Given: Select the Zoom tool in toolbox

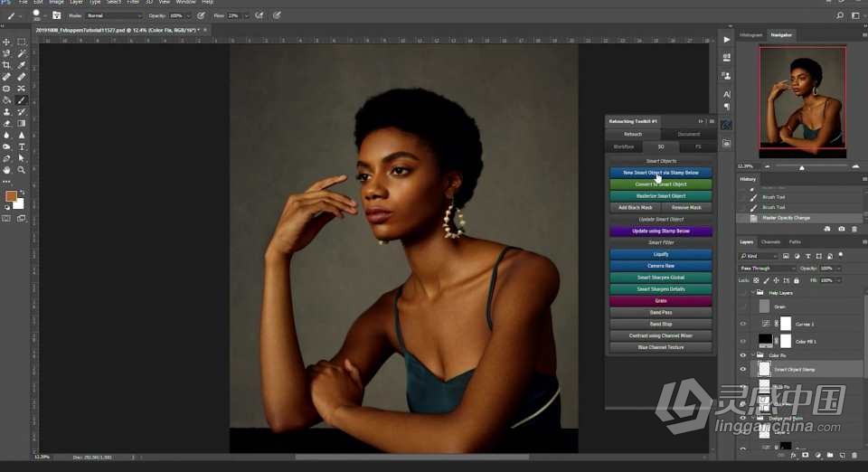Looking at the screenshot, I should click(x=21, y=170).
